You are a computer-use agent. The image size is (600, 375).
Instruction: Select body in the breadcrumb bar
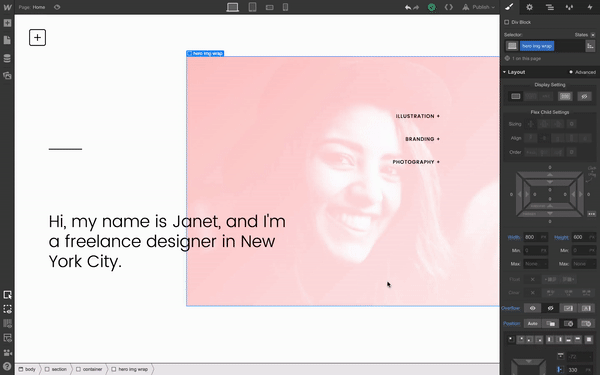tap(27, 369)
